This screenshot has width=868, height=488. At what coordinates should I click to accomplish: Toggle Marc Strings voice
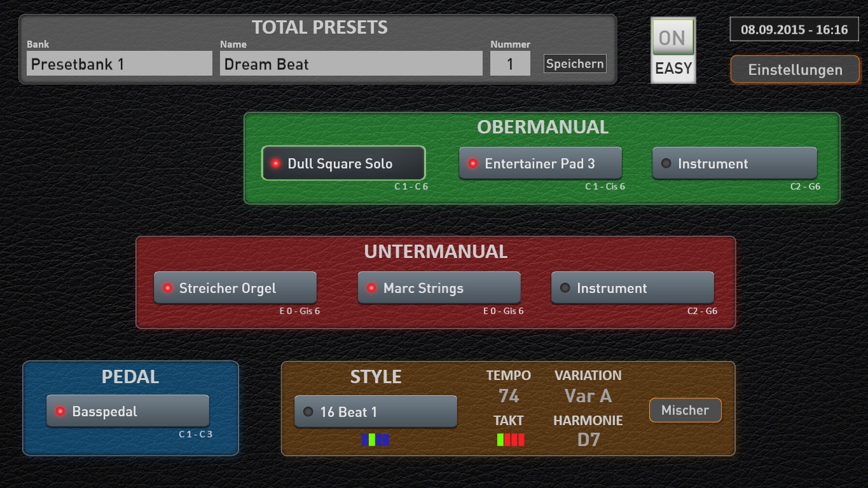click(x=439, y=288)
